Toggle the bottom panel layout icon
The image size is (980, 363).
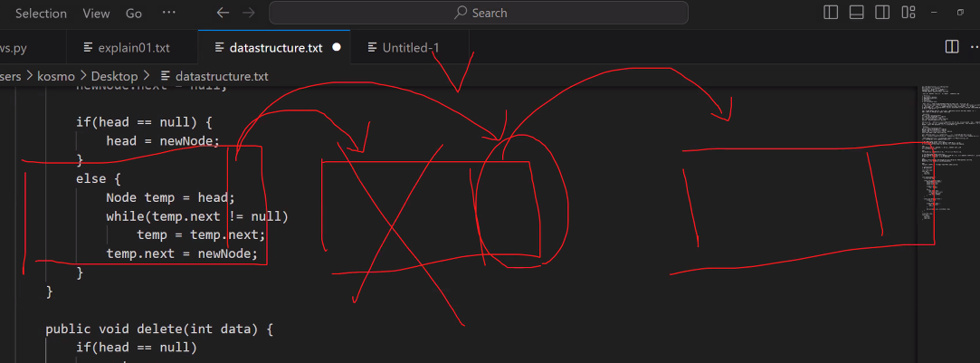pyautogui.click(x=856, y=13)
